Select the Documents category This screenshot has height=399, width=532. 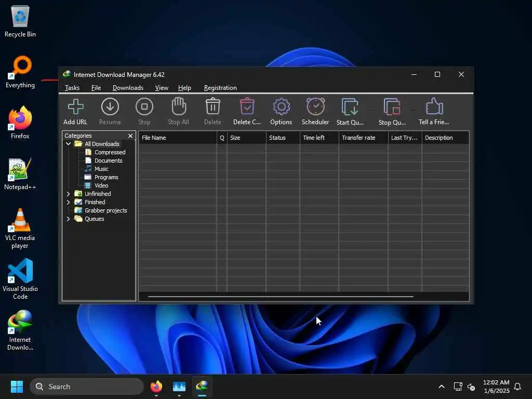108,161
